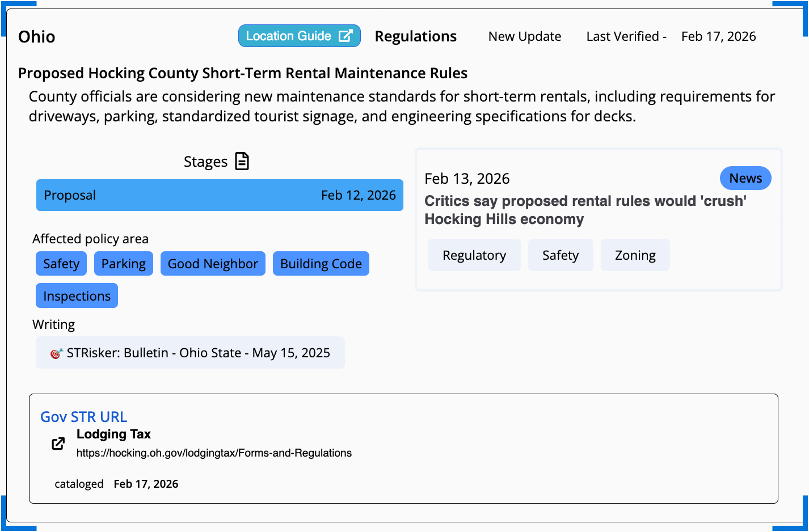Select the Good Neighbor tag
Image resolution: width=809 pixels, height=532 pixels.
click(x=213, y=264)
